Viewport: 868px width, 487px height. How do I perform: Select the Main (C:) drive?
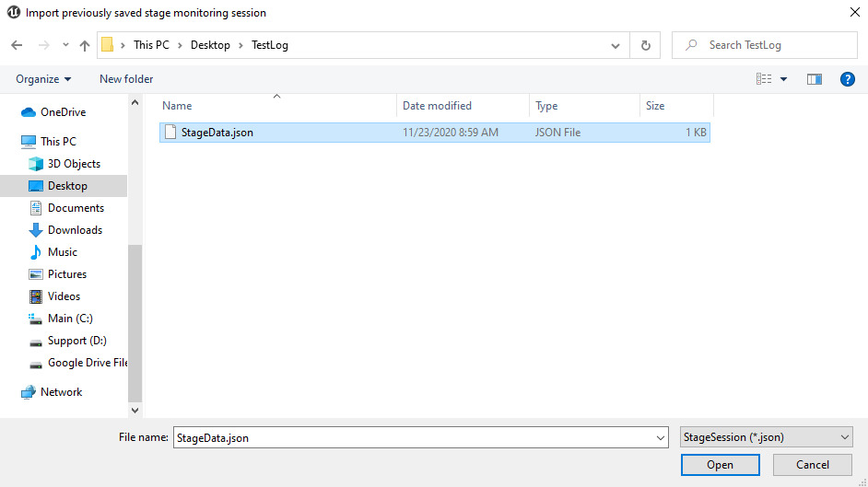pyautogui.click(x=70, y=319)
